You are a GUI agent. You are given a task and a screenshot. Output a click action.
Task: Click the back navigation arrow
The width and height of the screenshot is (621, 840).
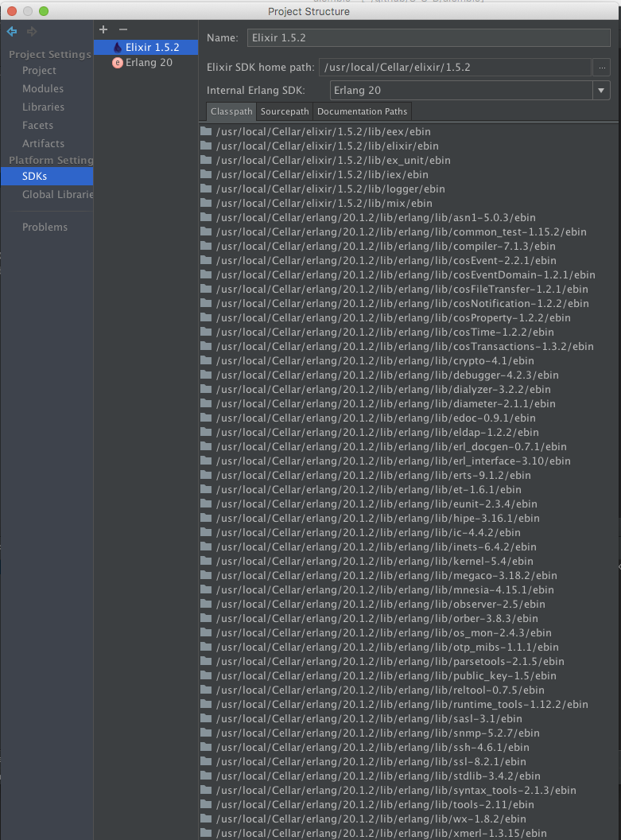point(12,32)
